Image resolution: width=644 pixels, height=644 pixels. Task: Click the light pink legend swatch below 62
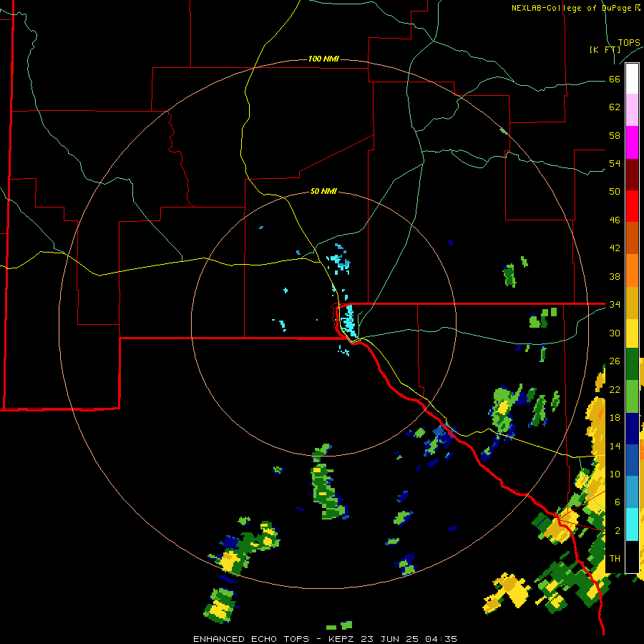(x=632, y=109)
